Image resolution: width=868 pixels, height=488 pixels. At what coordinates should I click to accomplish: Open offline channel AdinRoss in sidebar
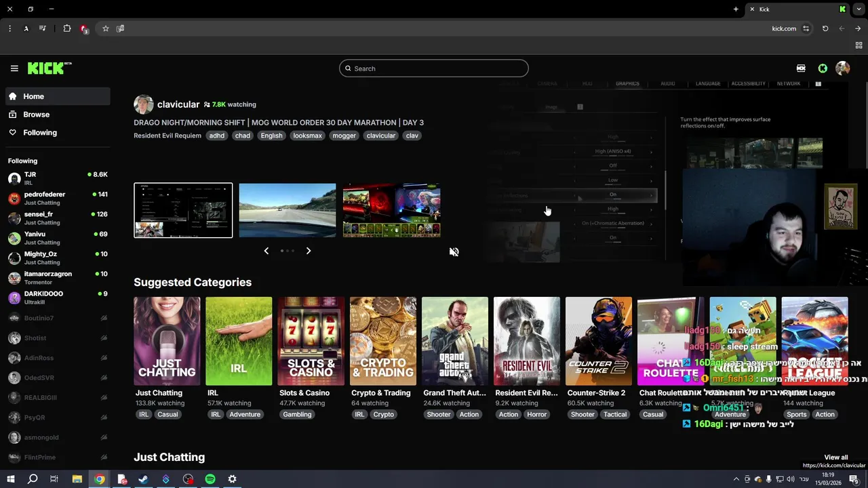(58, 358)
